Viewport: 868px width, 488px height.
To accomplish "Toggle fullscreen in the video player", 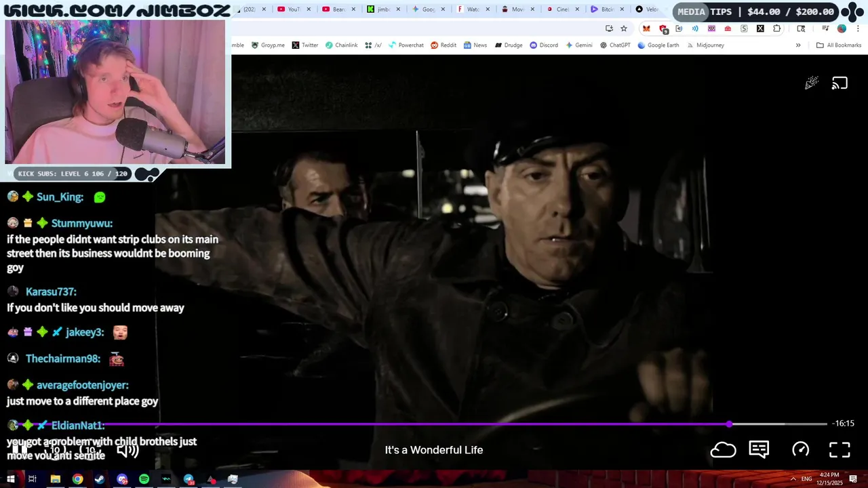I will click(840, 449).
